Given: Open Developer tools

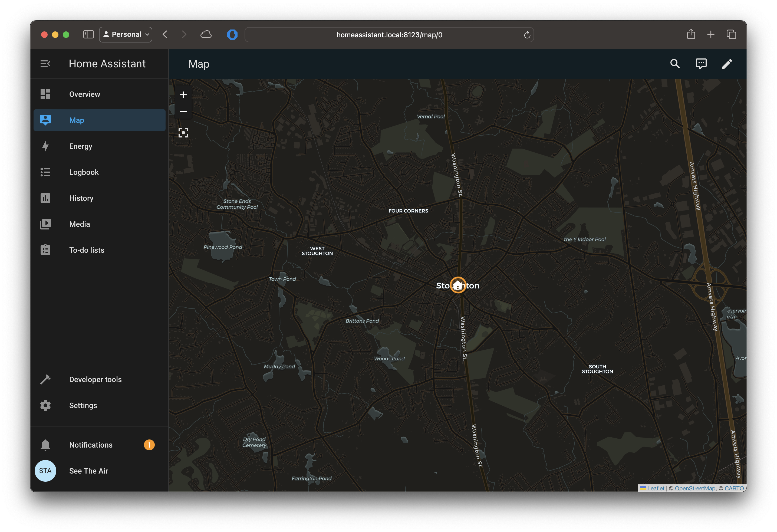Looking at the screenshot, I should (x=95, y=379).
